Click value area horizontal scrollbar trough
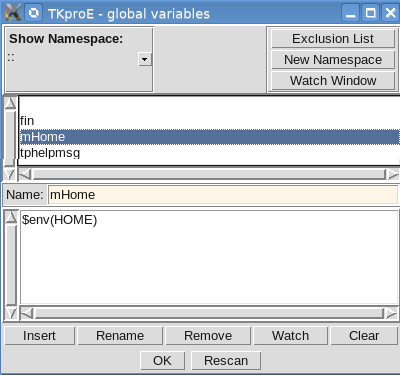Viewport: 400px width, 375px height. pyautogui.click(x=209, y=313)
